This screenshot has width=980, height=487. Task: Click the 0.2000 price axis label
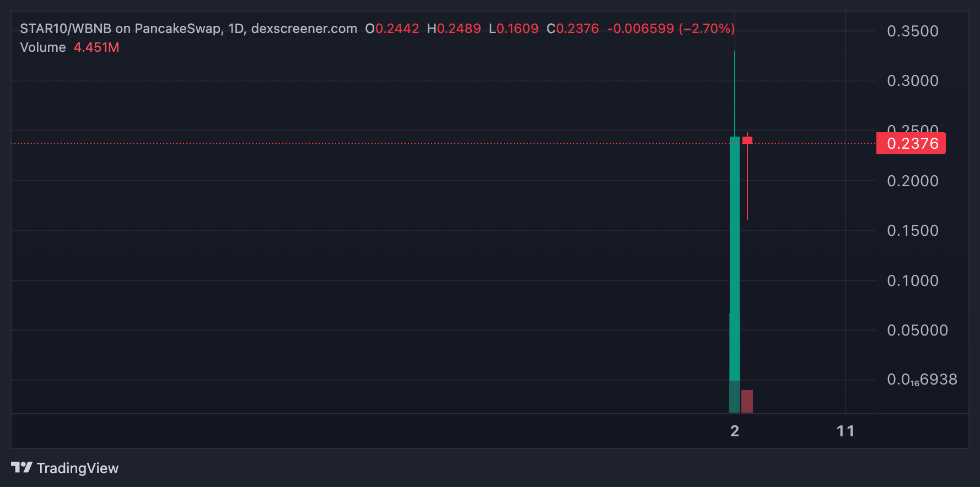pos(913,181)
